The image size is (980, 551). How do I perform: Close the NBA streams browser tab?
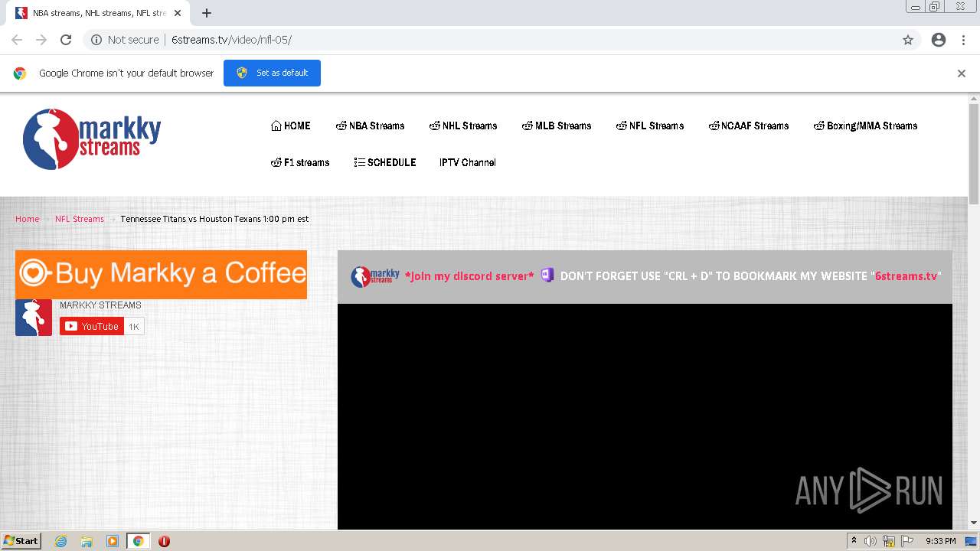pos(178,13)
